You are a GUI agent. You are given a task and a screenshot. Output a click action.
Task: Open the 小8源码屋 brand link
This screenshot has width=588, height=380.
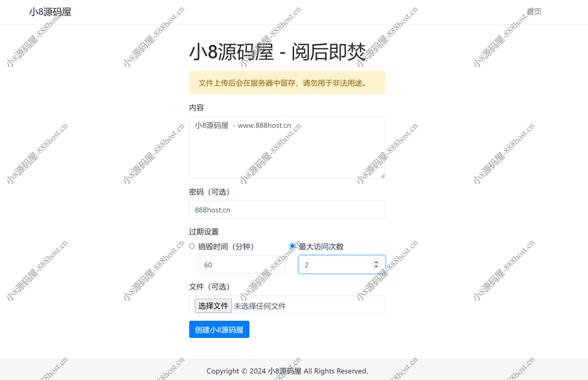(x=51, y=12)
